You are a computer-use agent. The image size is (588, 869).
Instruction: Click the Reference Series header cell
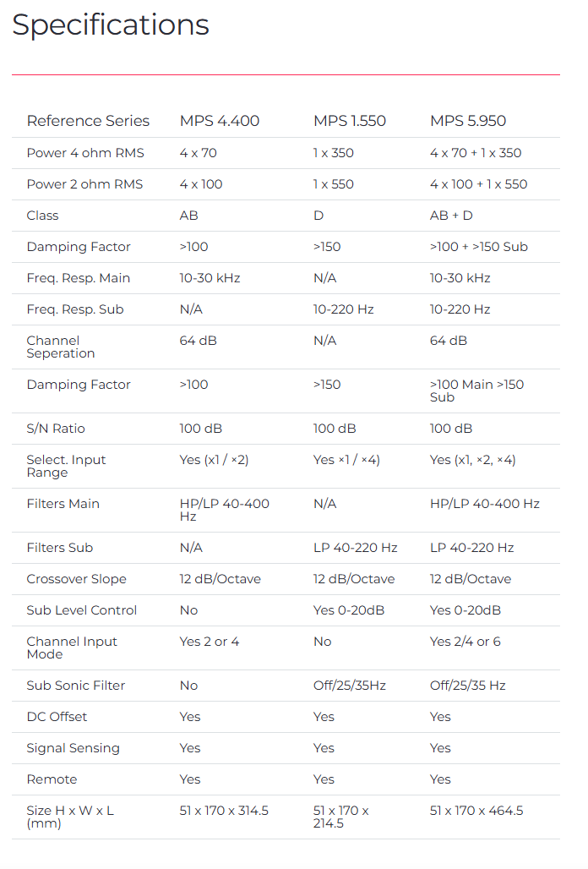(x=88, y=121)
